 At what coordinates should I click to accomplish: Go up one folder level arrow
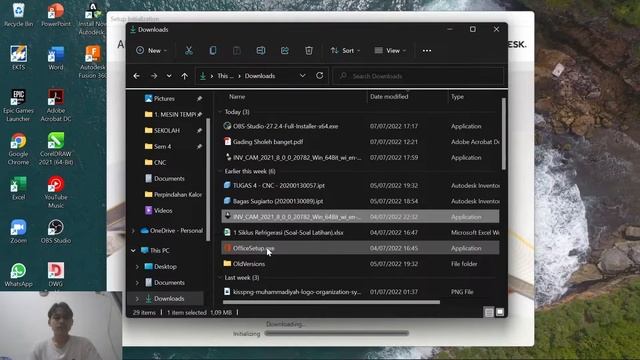pos(185,76)
